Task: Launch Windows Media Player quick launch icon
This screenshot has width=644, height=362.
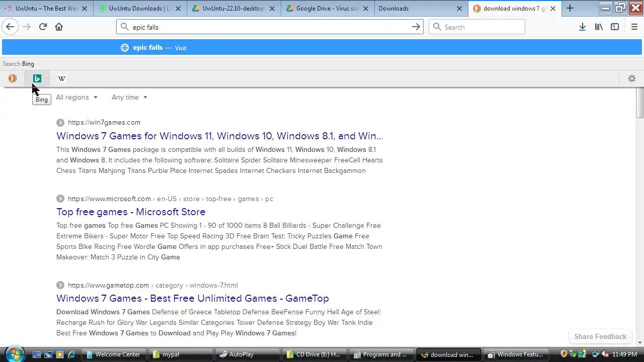Action: pyautogui.click(x=60, y=354)
